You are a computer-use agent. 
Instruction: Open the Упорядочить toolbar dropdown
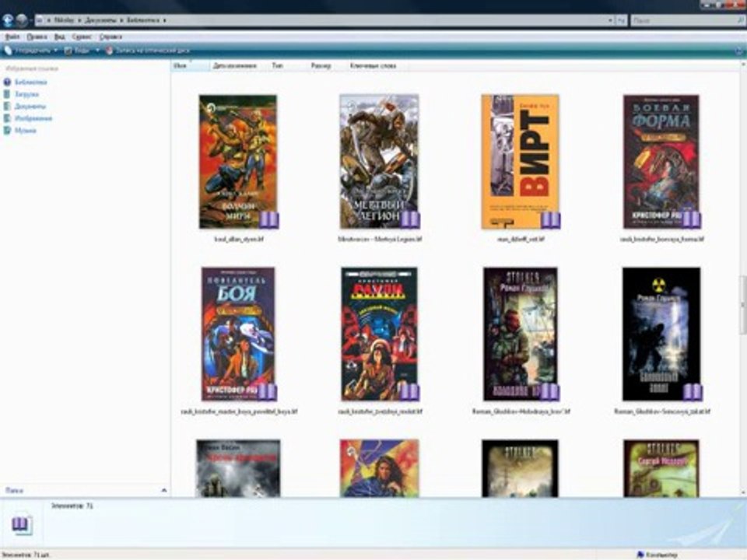point(30,51)
